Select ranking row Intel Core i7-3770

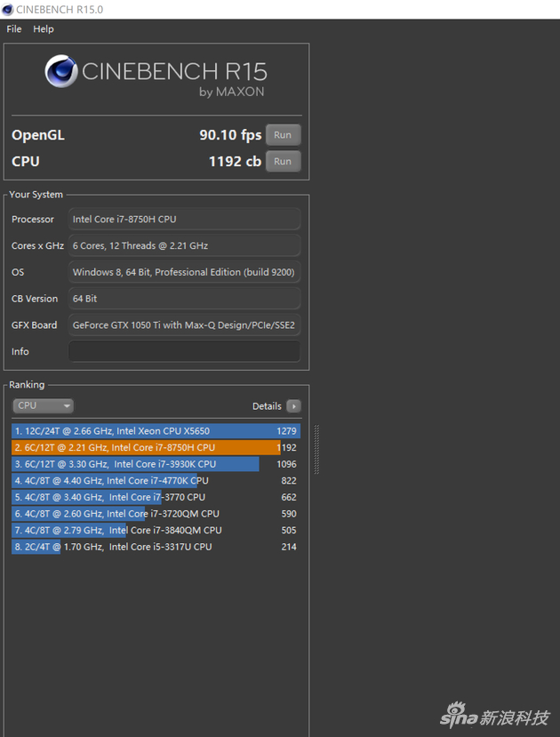point(156,497)
